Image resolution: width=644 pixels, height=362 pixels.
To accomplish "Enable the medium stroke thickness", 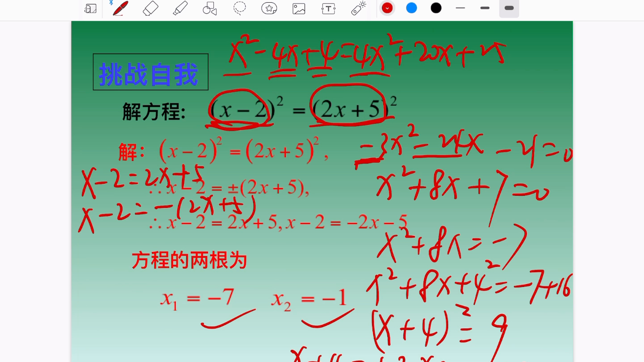I will (x=485, y=8).
